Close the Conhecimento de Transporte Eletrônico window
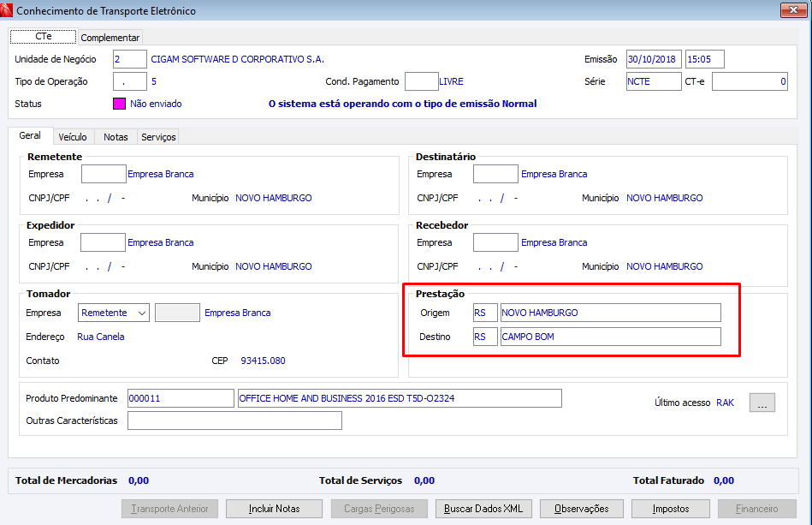This screenshot has width=812, height=525. pos(793,9)
